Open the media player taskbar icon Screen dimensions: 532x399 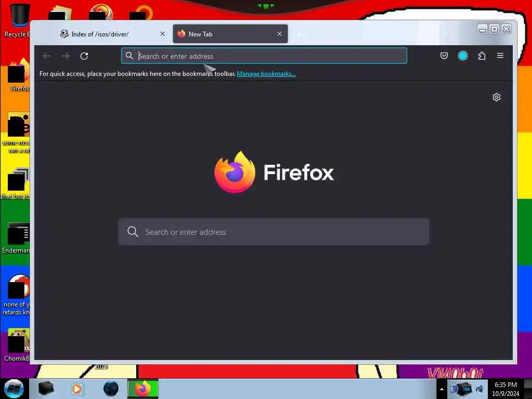click(77, 389)
